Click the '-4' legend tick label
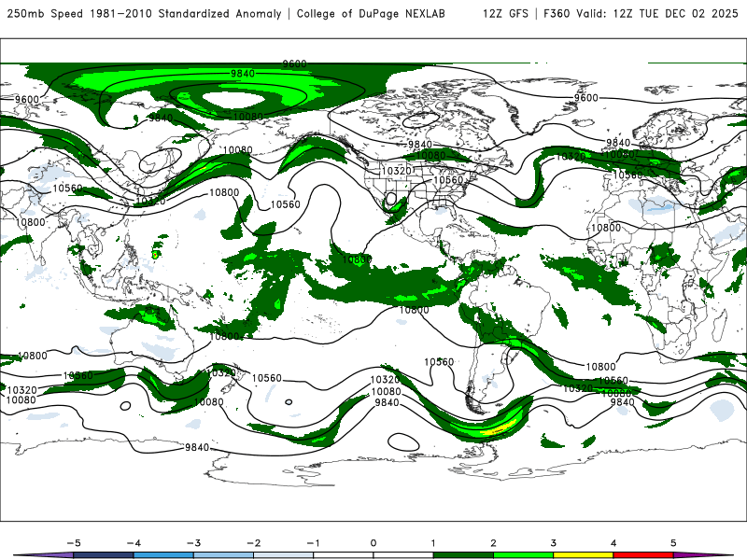The height and width of the screenshot is (560, 747). point(134,543)
